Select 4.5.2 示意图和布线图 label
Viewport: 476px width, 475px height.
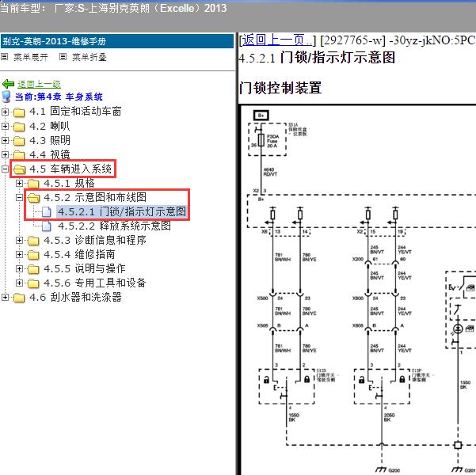[x=95, y=197]
